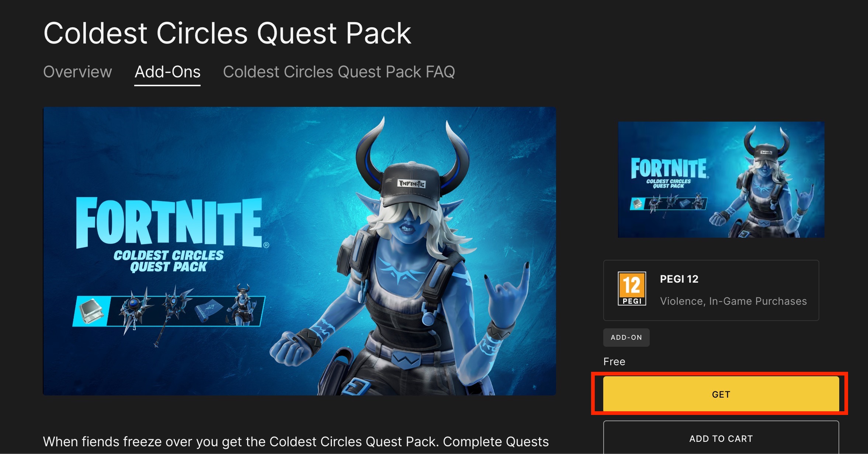Image resolution: width=868 pixels, height=454 pixels.
Task: Switch to the Overview tab
Action: pyautogui.click(x=77, y=72)
